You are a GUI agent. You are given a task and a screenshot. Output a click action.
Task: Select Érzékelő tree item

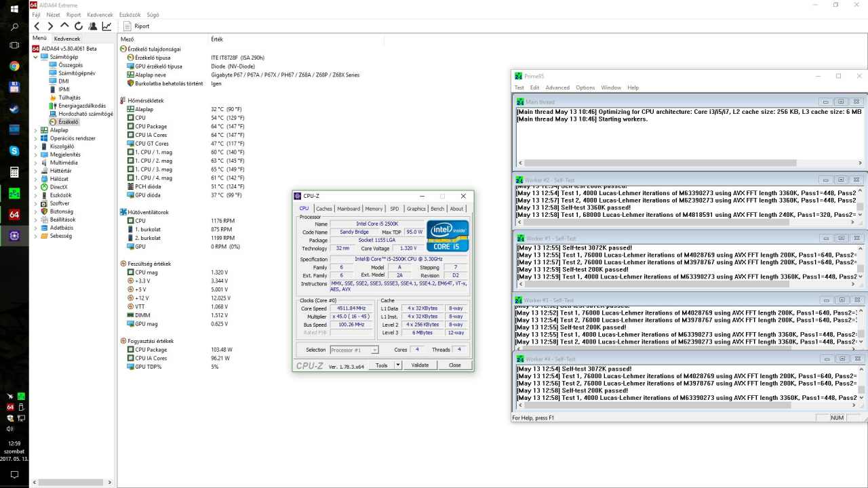tap(68, 122)
